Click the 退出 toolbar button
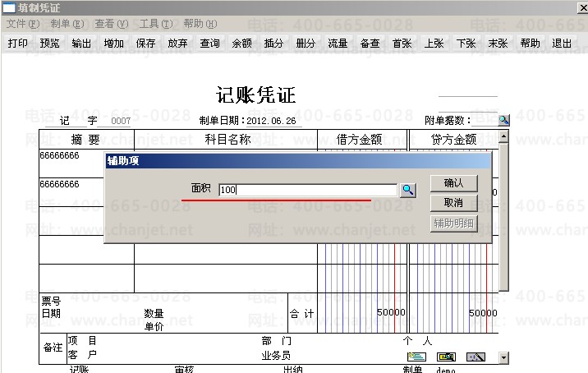Image resolution: width=588 pixels, height=373 pixels. click(562, 44)
